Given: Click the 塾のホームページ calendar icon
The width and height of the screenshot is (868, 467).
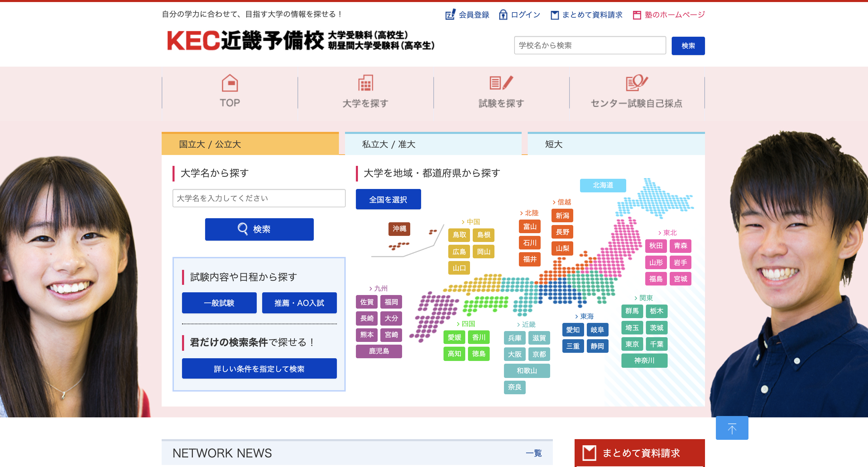Looking at the screenshot, I should tap(637, 15).
